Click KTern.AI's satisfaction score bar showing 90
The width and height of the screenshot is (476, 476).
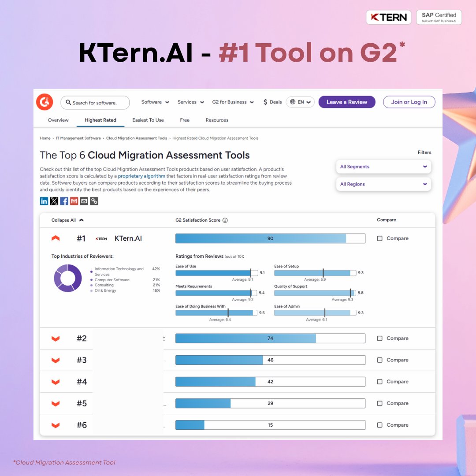[x=270, y=238]
